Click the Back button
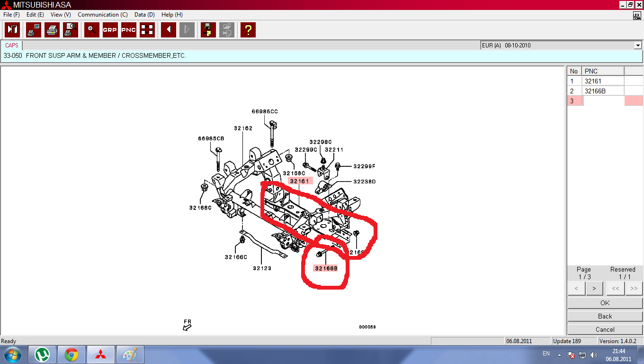Viewport: 644px width, 364px height. coord(605,316)
